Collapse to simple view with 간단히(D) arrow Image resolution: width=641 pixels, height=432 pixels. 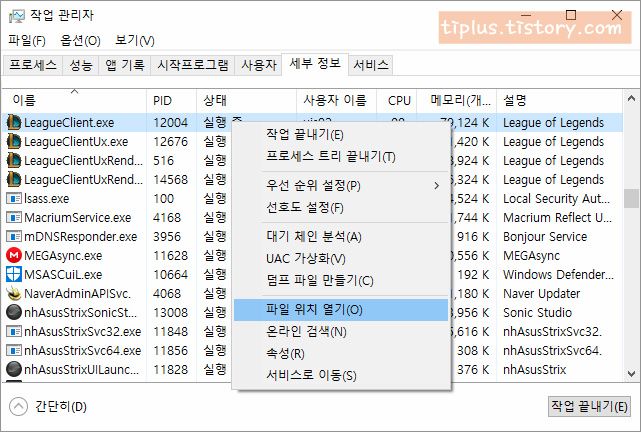(x=18, y=407)
